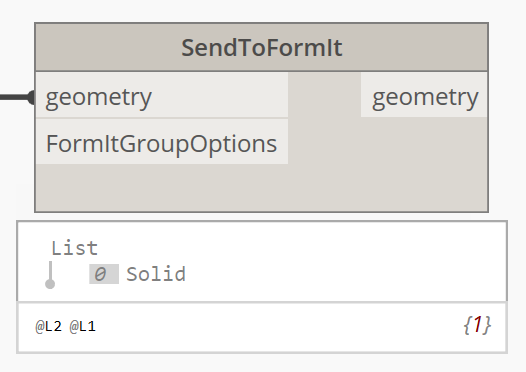
Task: Select the @L2 list level label
Action: tap(49, 326)
